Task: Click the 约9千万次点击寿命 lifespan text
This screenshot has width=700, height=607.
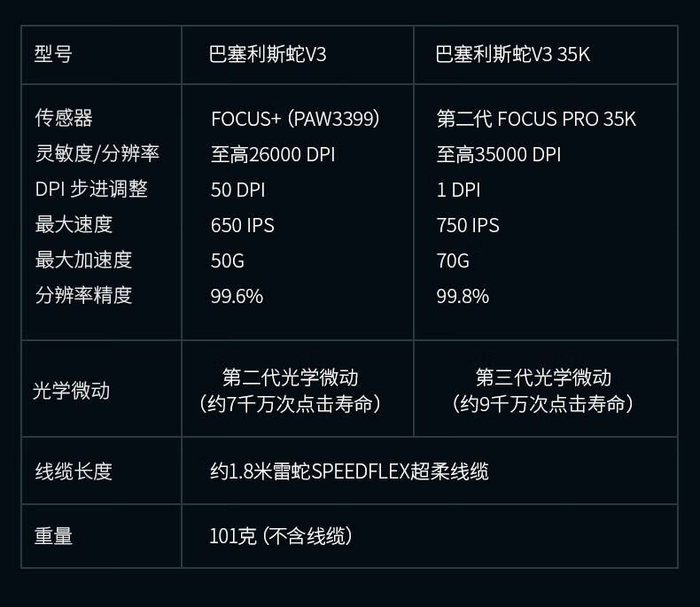Action: pyautogui.click(x=543, y=404)
